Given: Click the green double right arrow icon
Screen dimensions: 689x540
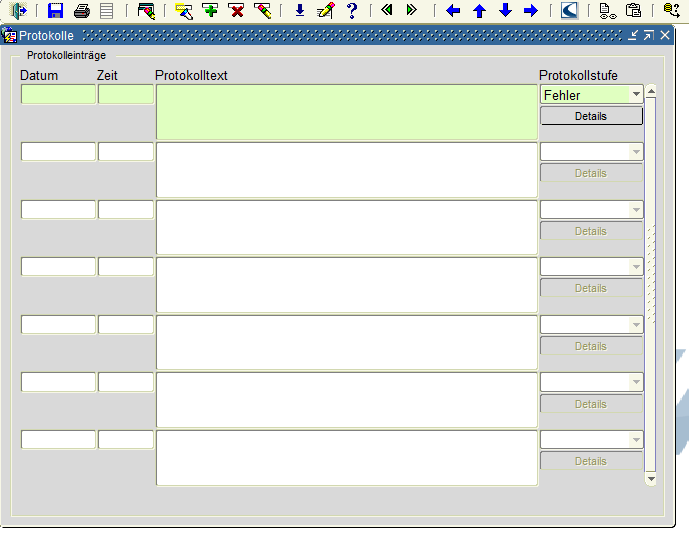Looking at the screenshot, I should tap(411, 11).
